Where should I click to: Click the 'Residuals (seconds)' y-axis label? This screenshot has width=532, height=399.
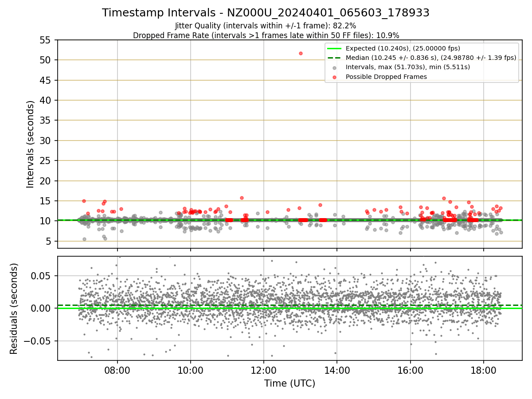point(14,309)
